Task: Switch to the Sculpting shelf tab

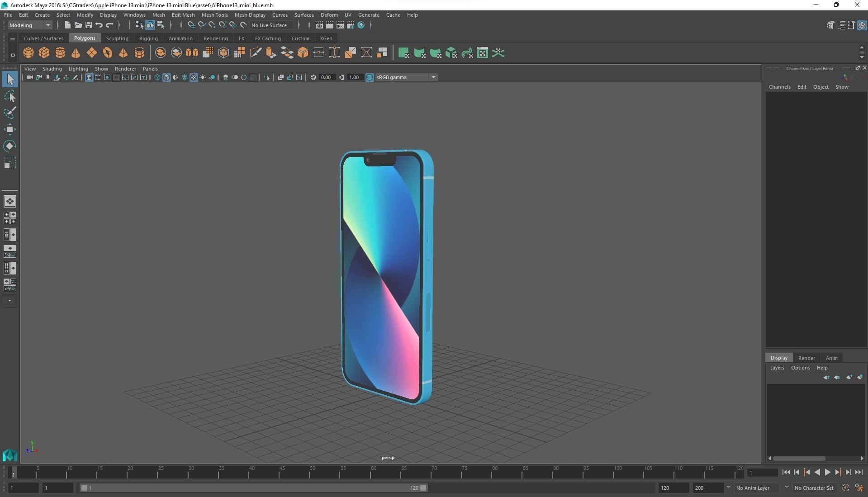Action: point(117,38)
